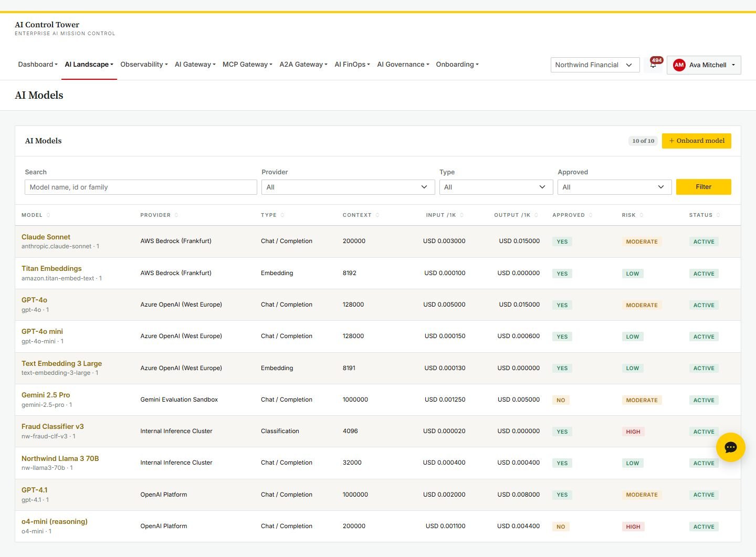Image resolution: width=756 pixels, height=557 pixels.
Task: Click the yellow Filter button
Action: [703, 187]
